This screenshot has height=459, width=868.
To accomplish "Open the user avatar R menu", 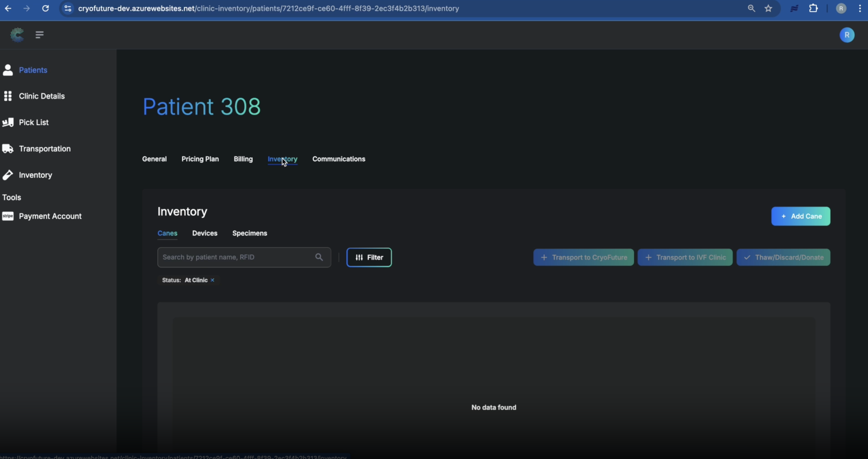I will tap(846, 35).
